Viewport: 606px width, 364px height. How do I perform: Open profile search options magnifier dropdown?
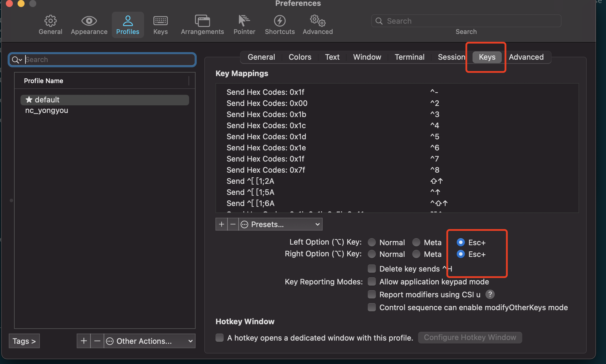17,60
